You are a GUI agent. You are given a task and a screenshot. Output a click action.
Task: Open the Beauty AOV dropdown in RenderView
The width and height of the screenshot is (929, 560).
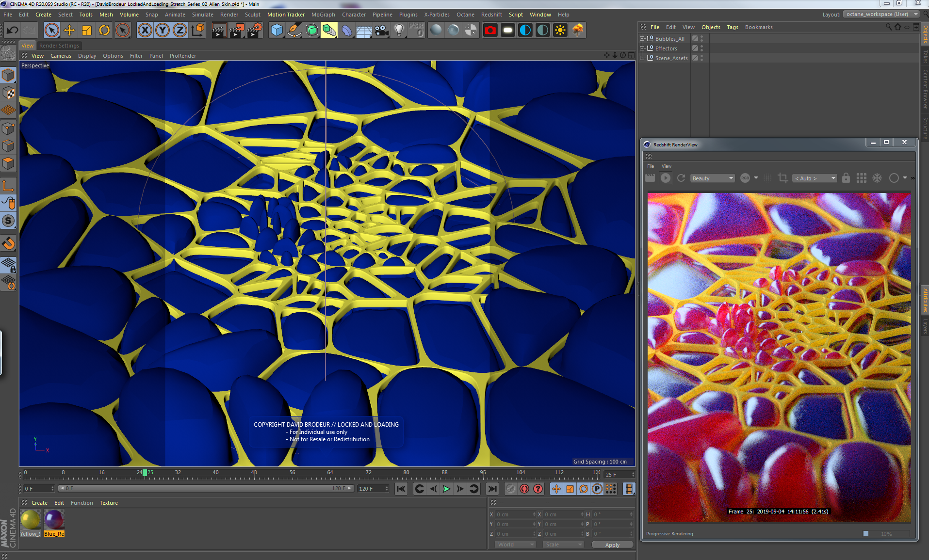(x=712, y=178)
